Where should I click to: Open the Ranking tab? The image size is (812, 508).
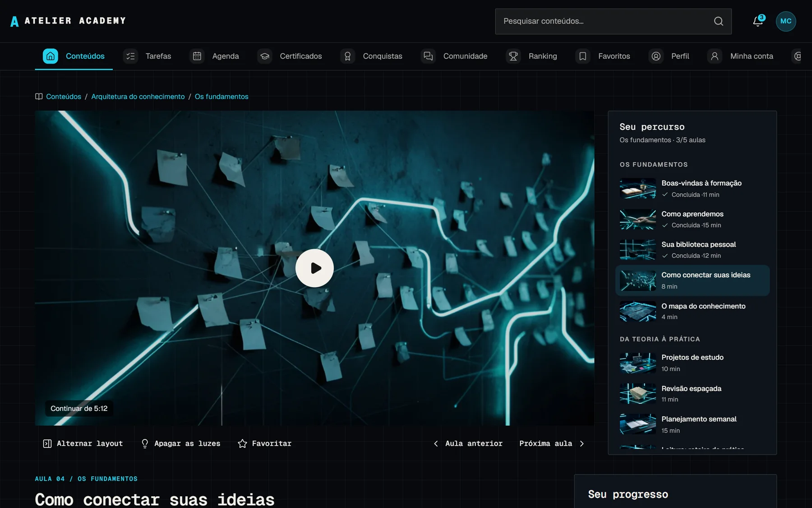click(x=531, y=56)
